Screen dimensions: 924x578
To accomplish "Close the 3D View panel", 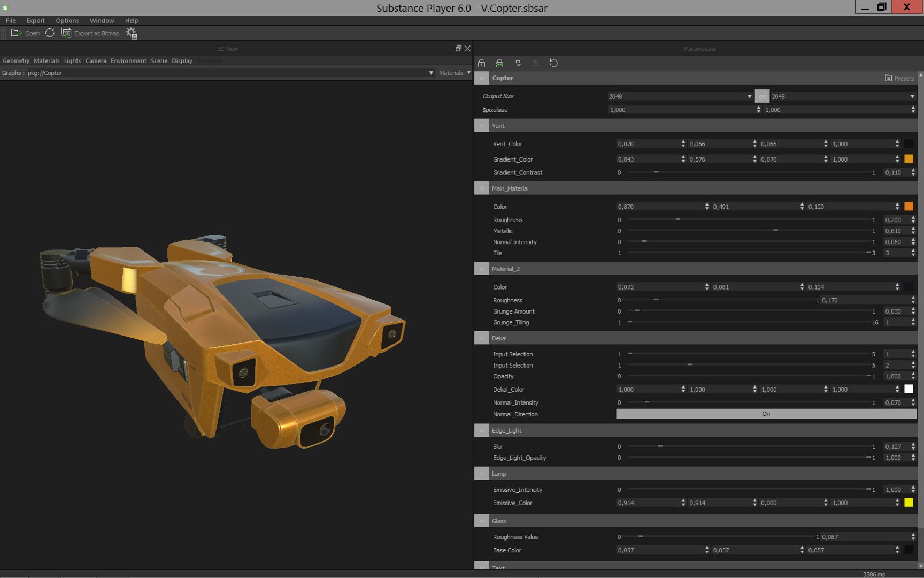I will click(467, 48).
